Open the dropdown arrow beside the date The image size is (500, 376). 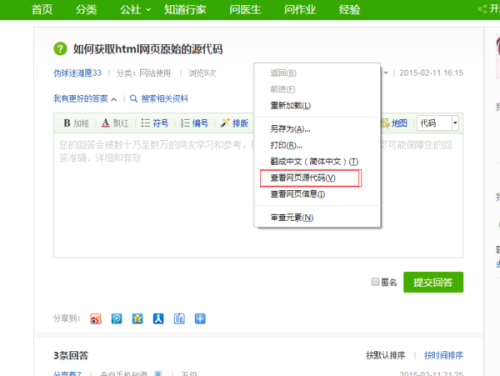click(x=386, y=73)
